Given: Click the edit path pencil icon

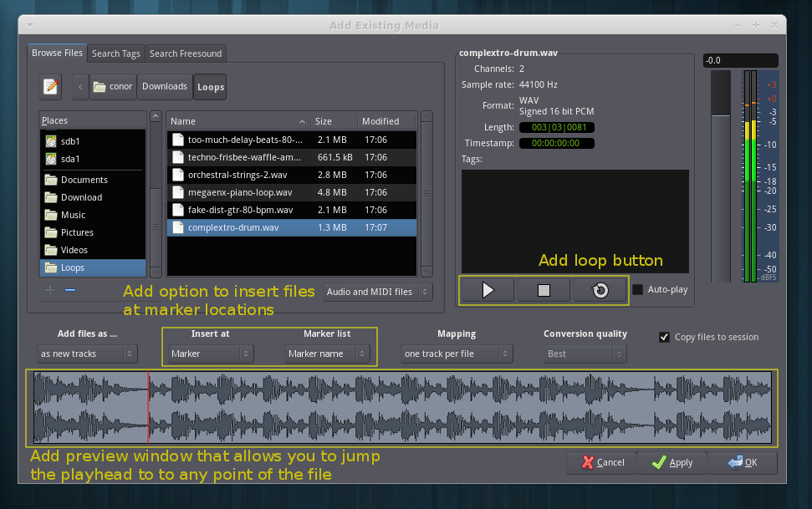Looking at the screenshot, I should (51, 86).
